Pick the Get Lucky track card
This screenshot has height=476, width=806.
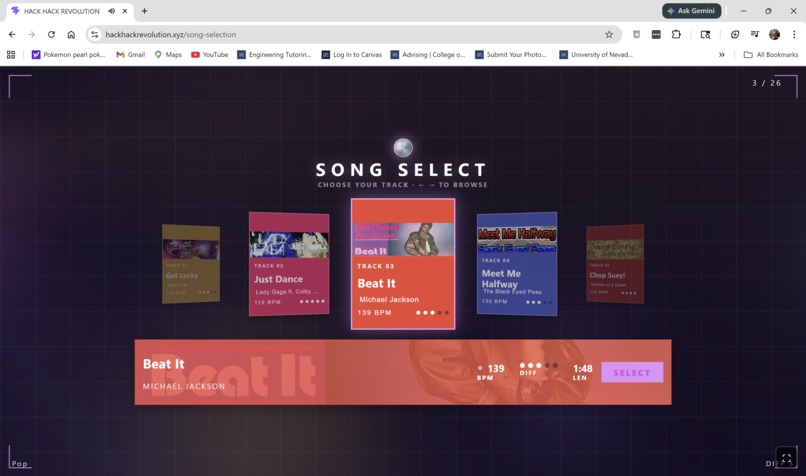[191, 264]
